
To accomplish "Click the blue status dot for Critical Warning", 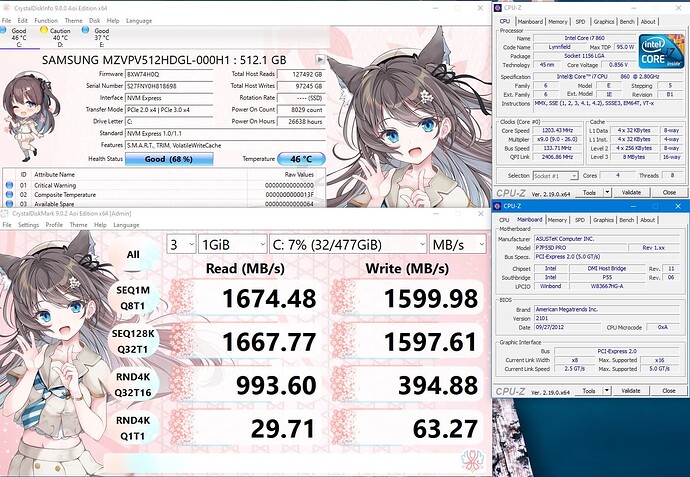I will pyautogui.click(x=9, y=185).
